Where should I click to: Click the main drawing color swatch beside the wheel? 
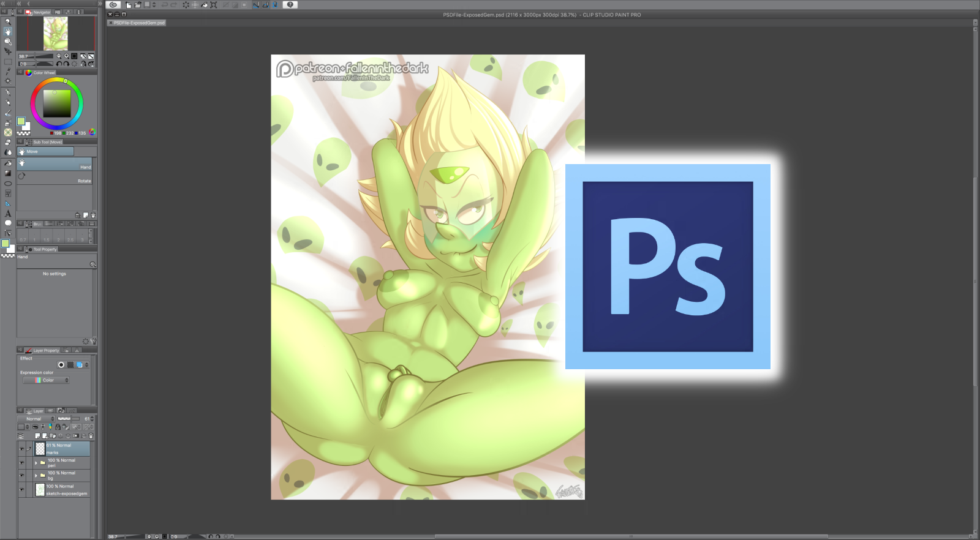(x=21, y=121)
